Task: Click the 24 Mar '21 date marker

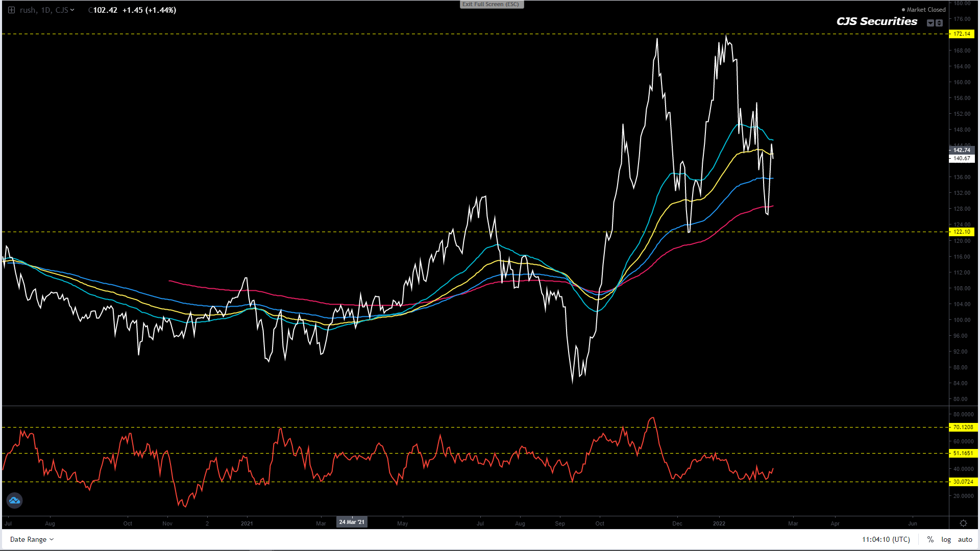Action: point(352,522)
